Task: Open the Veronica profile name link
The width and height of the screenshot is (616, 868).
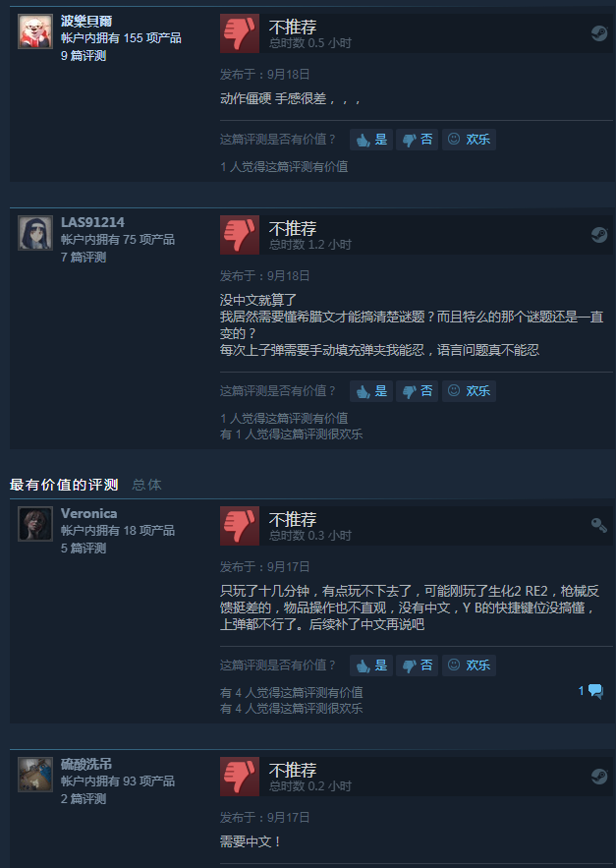Action: 88,514
